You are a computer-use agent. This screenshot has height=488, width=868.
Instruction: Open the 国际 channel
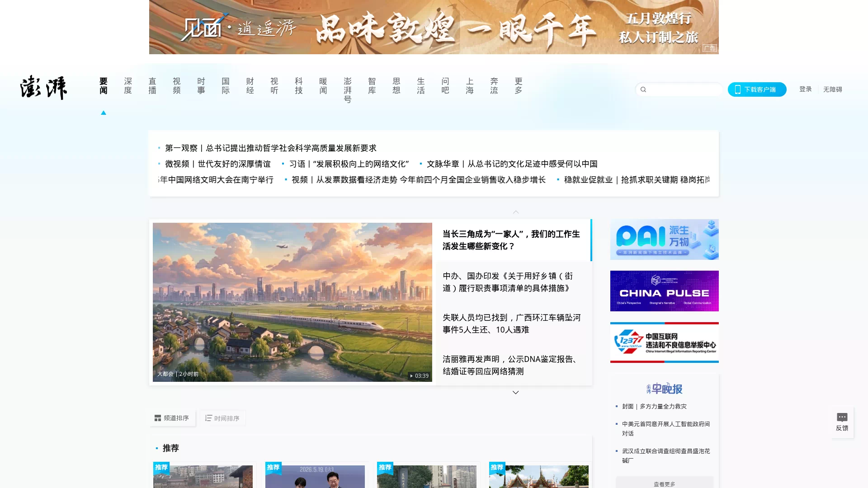point(226,86)
